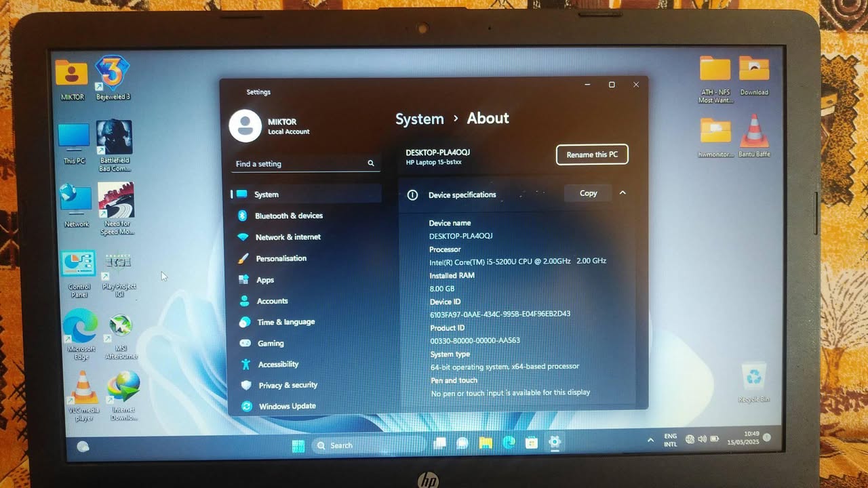Go back to System in breadcrumb
This screenshot has width=868, height=488.
[419, 119]
